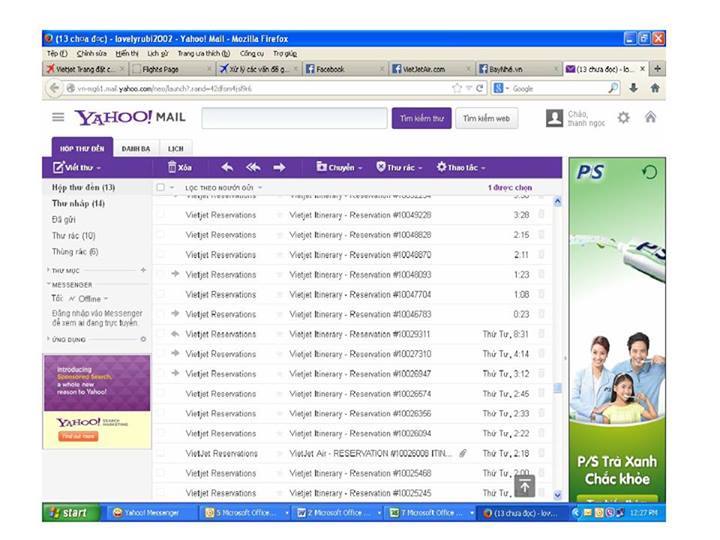Check the box for Reservation #10026574
This screenshot has width=720, height=540.
pos(161,394)
